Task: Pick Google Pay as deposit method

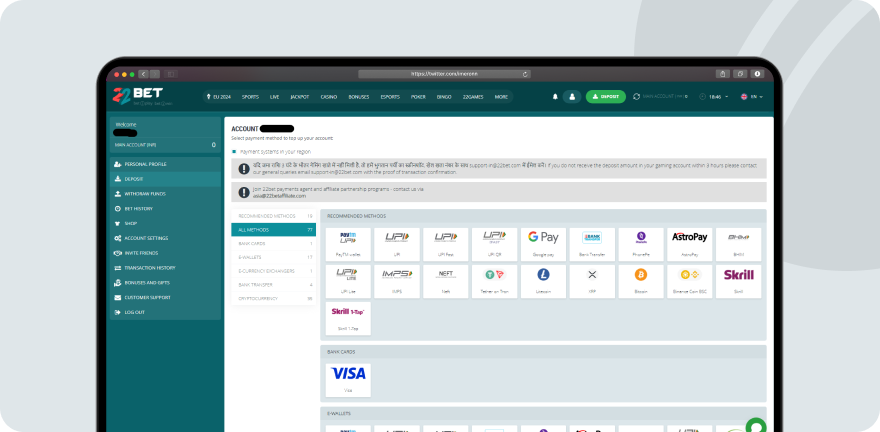Action: [543, 244]
